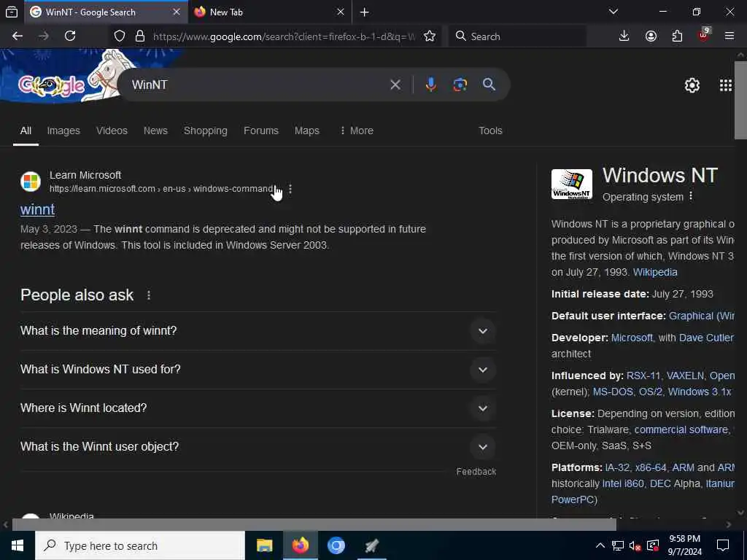Switch to Maps results
Viewport: 747px width, 560px height.
point(307,131)
